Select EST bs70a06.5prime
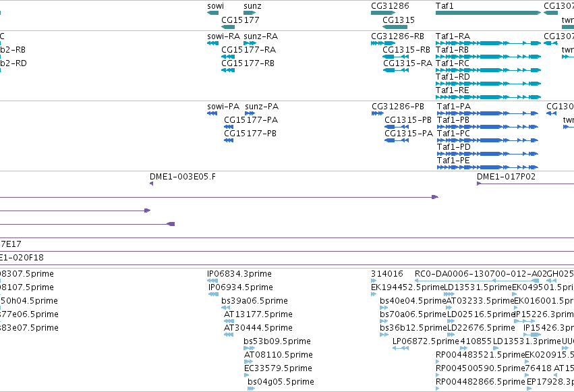This screenshot has height=392, width=574. pyautogui.click(x=413, y=314)
